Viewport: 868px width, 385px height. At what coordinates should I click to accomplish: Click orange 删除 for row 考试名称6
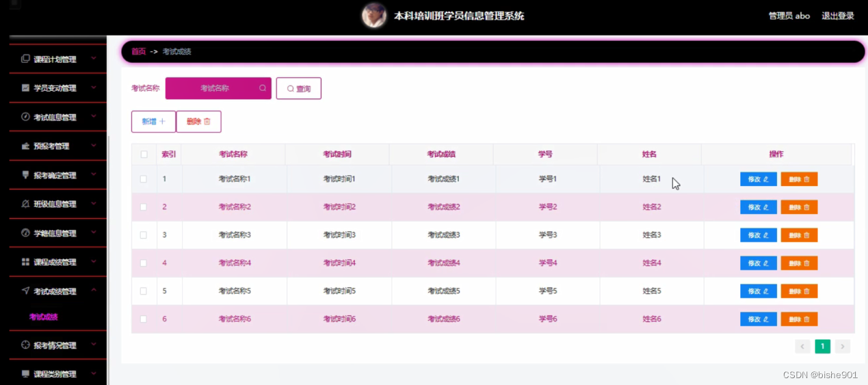point(799,319)
